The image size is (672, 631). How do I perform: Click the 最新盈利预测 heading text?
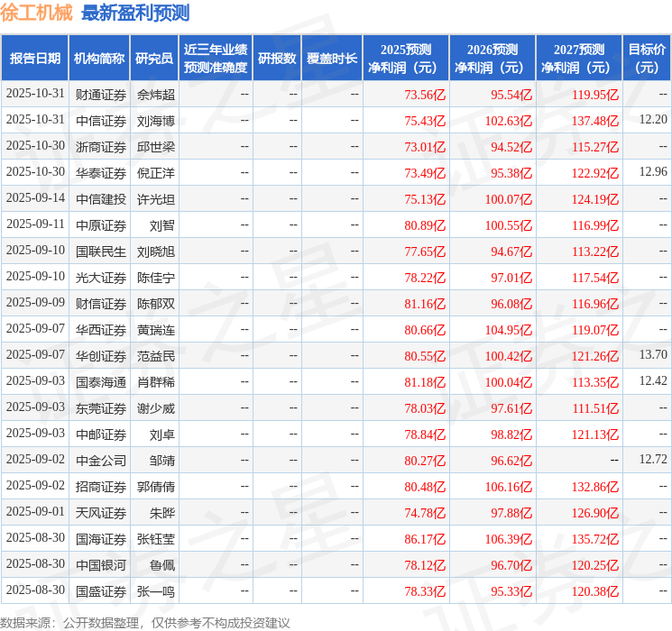[135, 13]
